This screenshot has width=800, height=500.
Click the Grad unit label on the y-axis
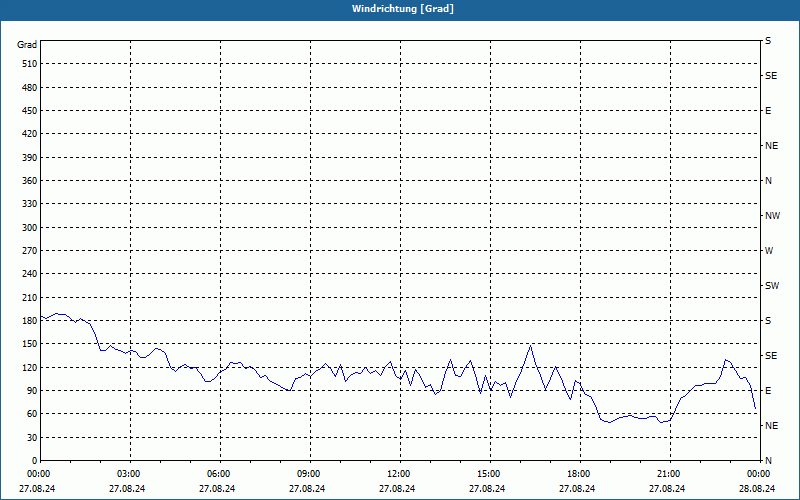[27, 45]
